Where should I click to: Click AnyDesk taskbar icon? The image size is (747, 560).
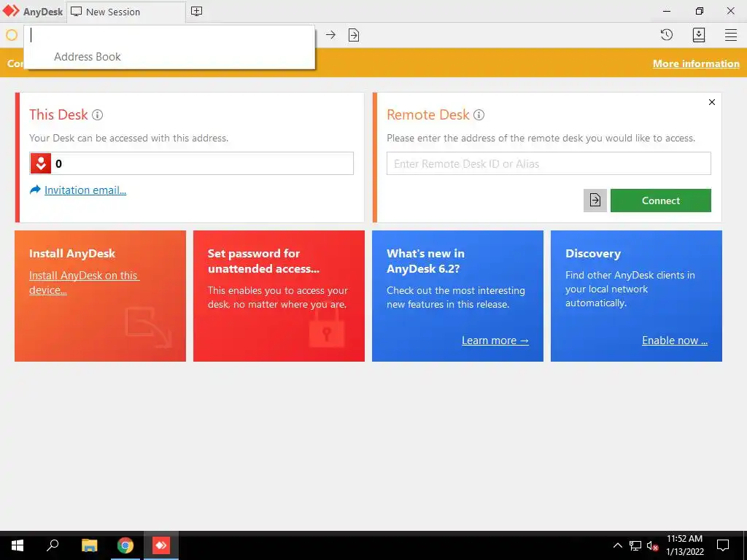(161, 545)
